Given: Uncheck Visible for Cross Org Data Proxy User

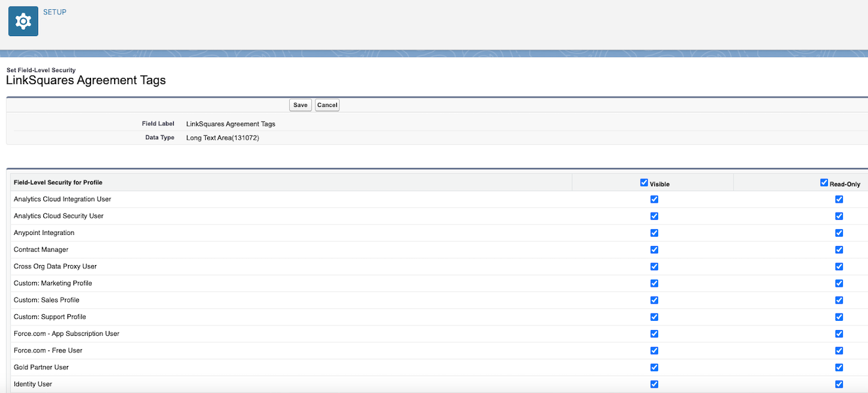Looking at the screenshot, I should [654, 266].
